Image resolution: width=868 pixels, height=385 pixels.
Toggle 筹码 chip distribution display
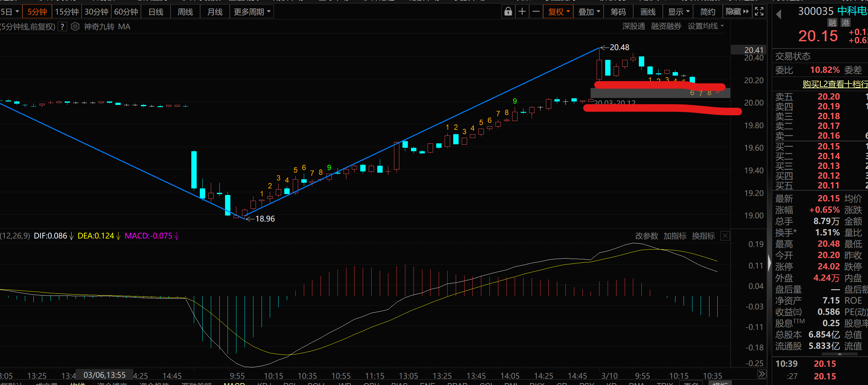(618, 12)
